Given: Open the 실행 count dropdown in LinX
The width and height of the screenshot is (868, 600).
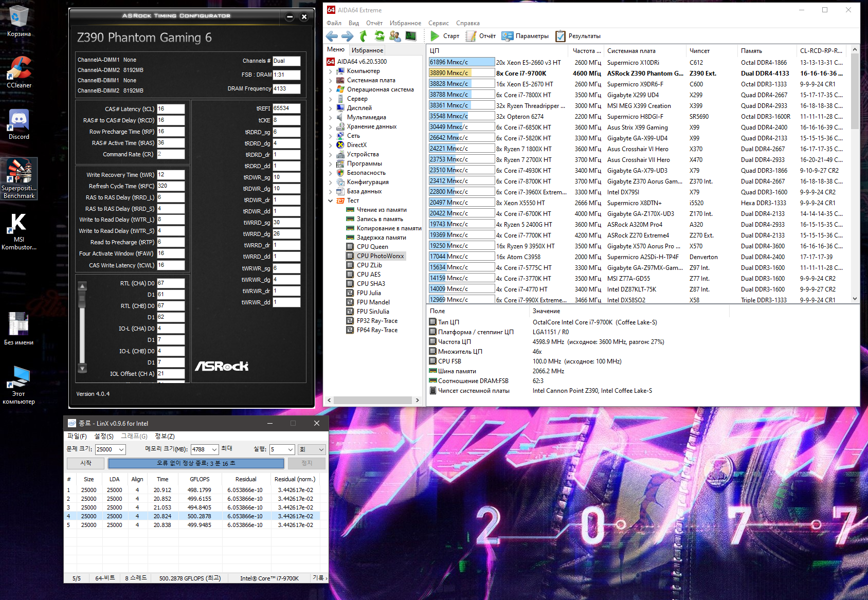Looking at the screenshot, I should 290,449.
